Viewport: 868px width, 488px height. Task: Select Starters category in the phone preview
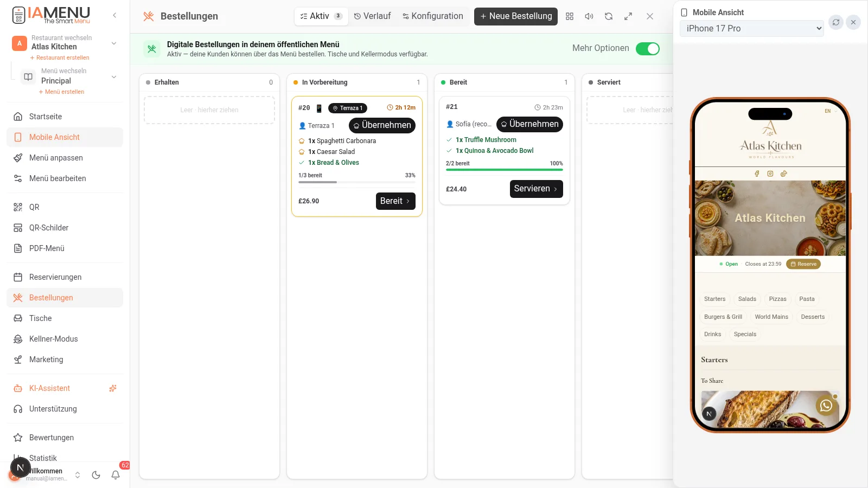pos(714,299)
